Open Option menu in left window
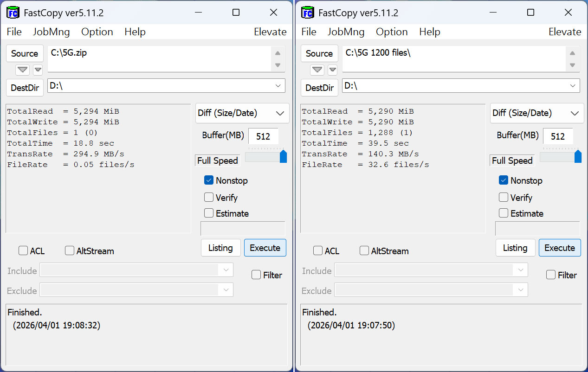 point(97,32)
